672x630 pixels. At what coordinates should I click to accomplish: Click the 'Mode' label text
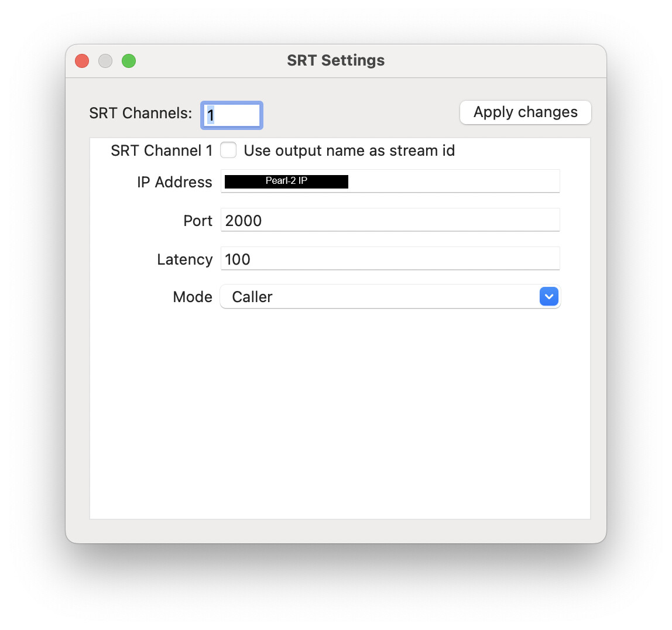[193, 297]
